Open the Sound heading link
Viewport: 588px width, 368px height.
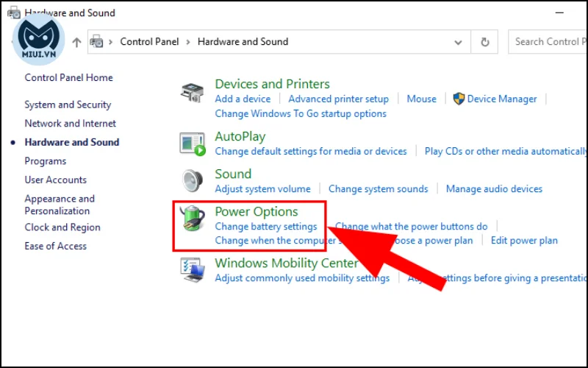(x=233, y=174)
